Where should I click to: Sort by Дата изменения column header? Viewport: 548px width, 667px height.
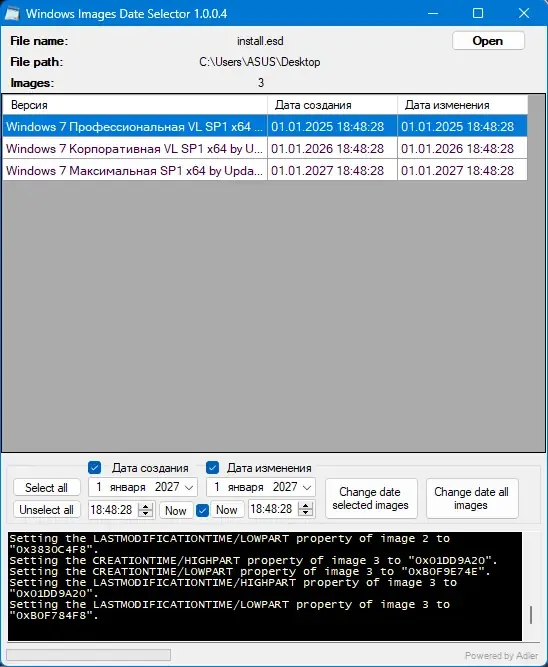click(462, 105)
